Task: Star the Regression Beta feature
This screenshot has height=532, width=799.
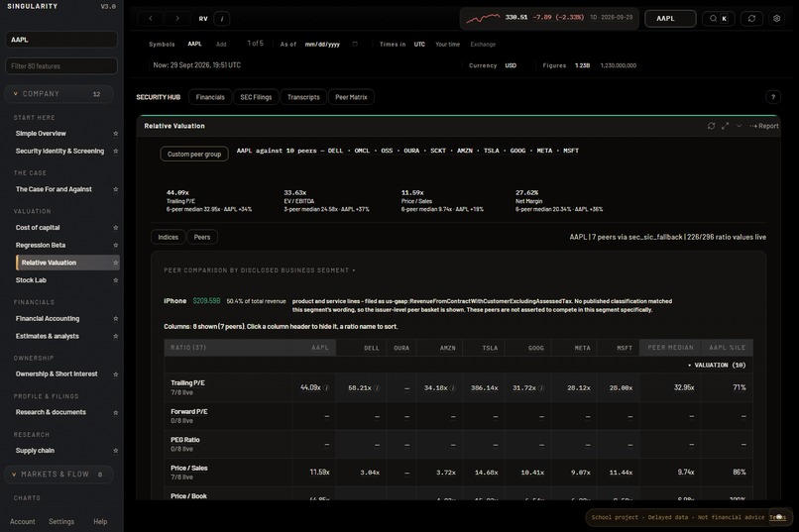Action: point(116,246)
